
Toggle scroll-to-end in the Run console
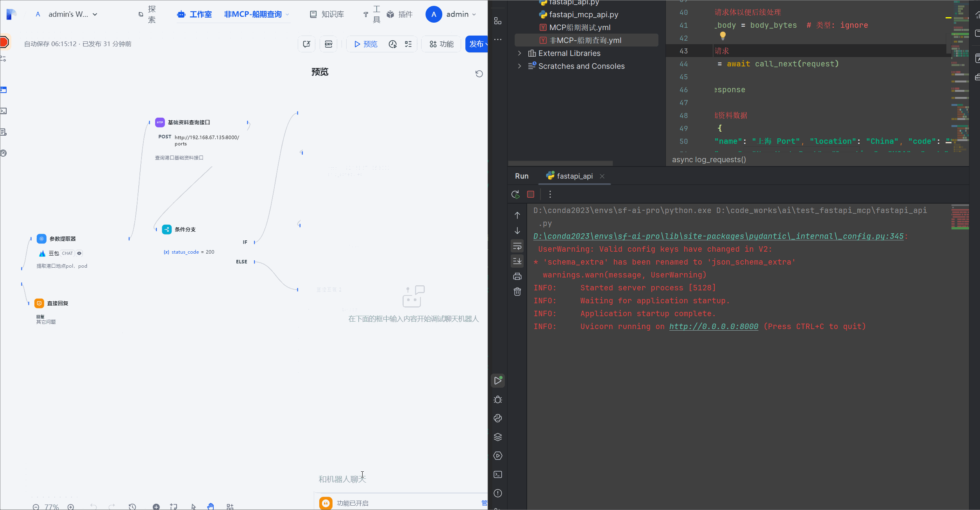pos(517,261)
